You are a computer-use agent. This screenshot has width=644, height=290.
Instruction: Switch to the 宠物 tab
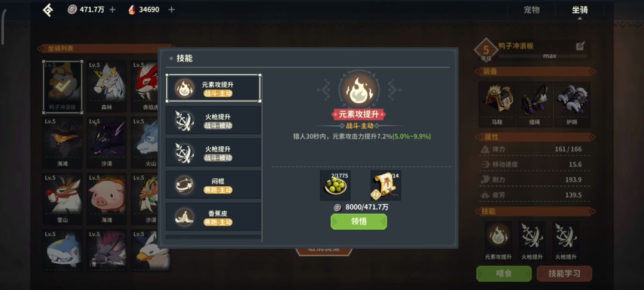531,10
